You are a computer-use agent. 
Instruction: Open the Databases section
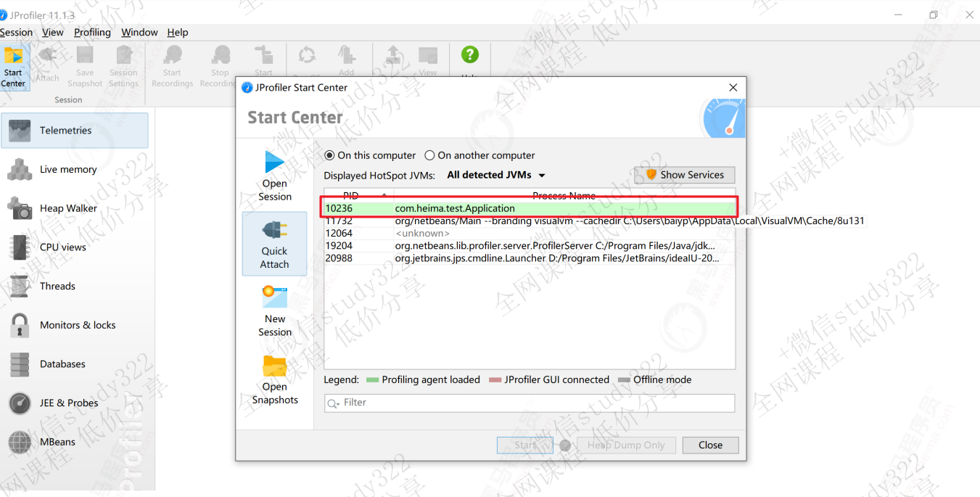[x=75, y=364]
